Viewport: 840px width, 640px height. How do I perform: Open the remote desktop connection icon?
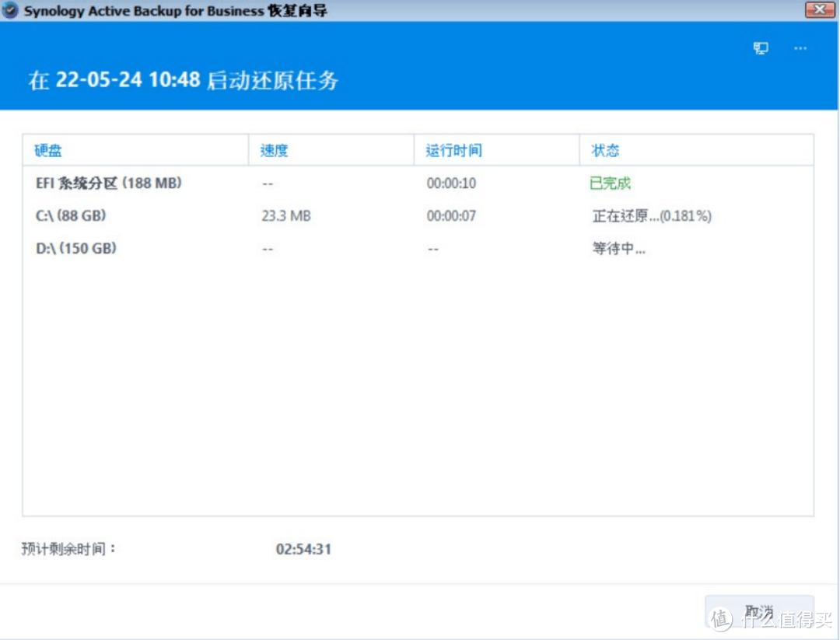tap(760, 47)
